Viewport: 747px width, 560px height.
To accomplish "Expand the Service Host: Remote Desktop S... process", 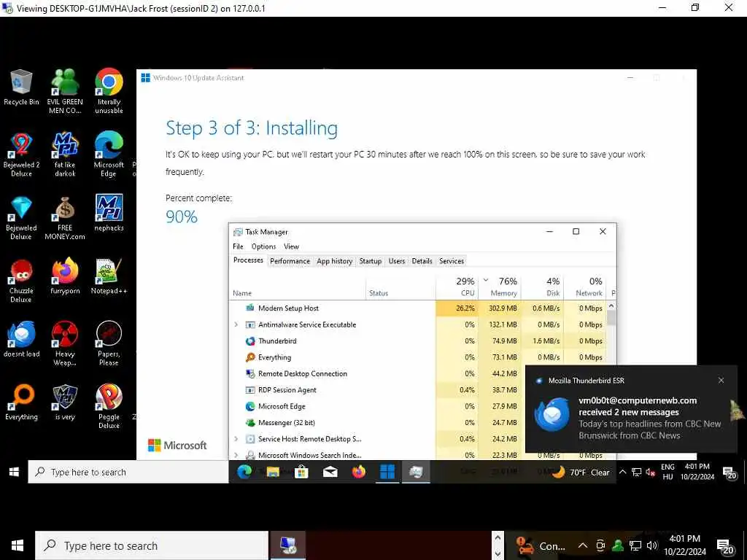I will coord(236,438).
